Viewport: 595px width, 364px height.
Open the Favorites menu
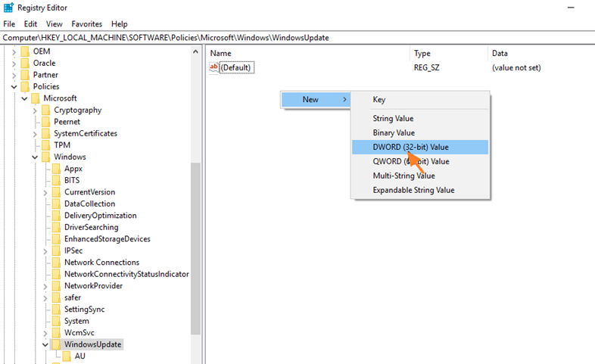tap(87, 24)
